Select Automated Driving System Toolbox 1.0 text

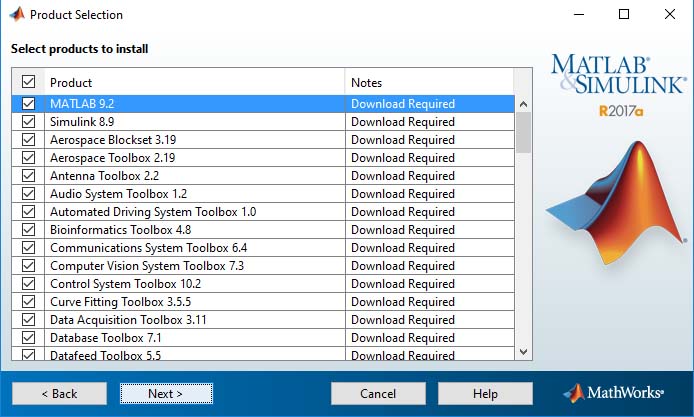(x=153, y=212)
